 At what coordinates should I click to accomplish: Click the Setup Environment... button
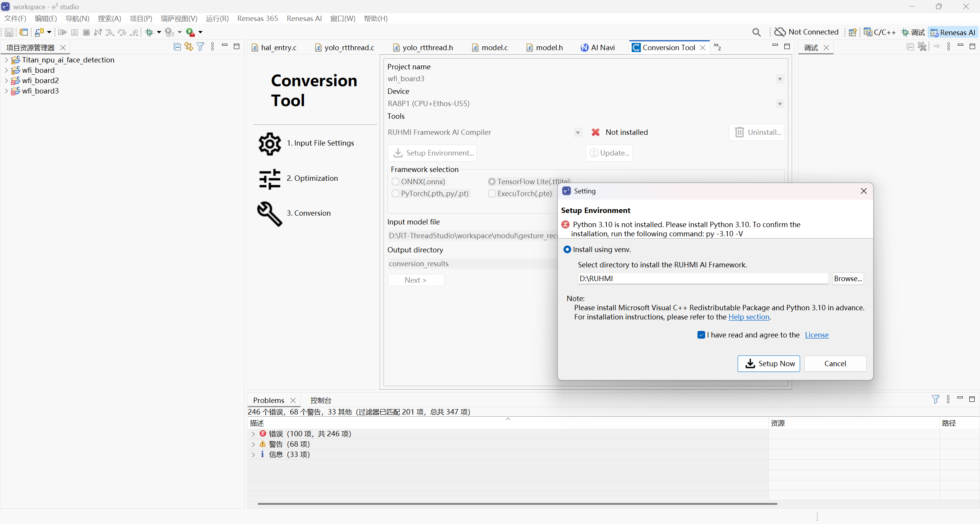click(x=432, y=153)
